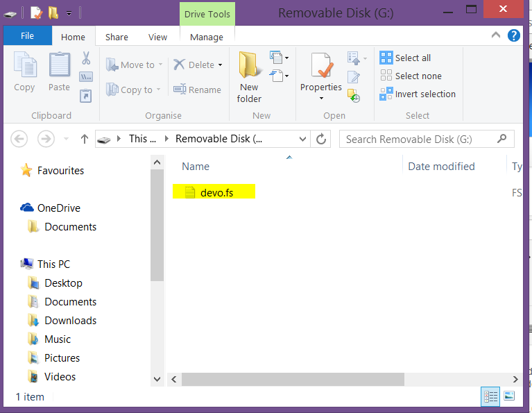
Task: Click the search Removable Disk field
Action: click(x=427, y=139)
